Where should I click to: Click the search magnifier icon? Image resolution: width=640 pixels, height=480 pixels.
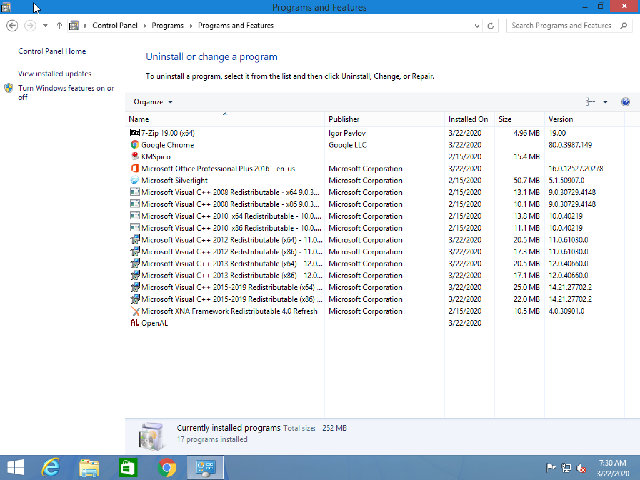[623, 26]
